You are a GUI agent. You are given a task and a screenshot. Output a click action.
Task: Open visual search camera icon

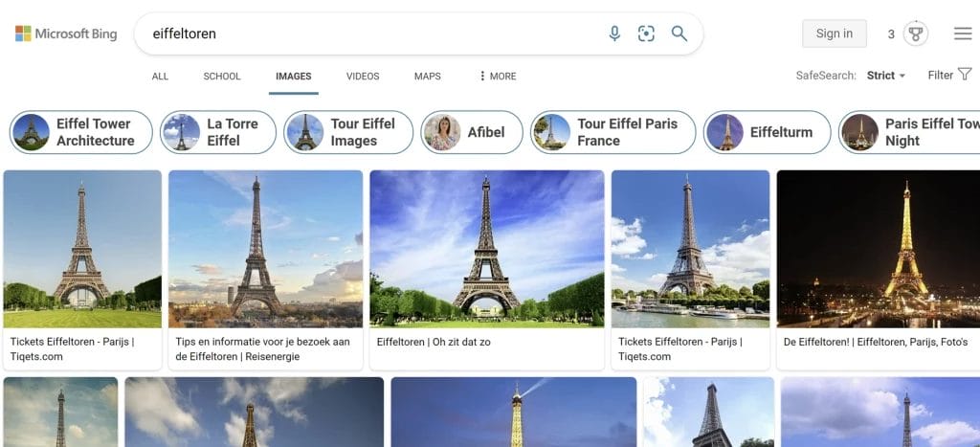647,34
